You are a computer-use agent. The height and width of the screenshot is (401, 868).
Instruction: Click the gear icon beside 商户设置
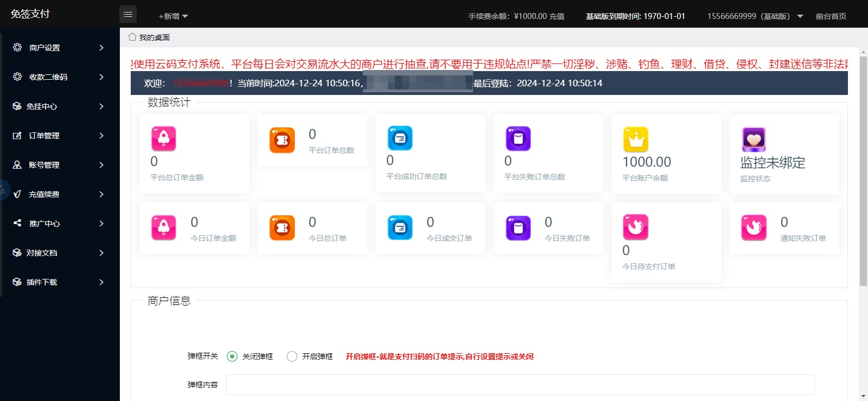17,47
